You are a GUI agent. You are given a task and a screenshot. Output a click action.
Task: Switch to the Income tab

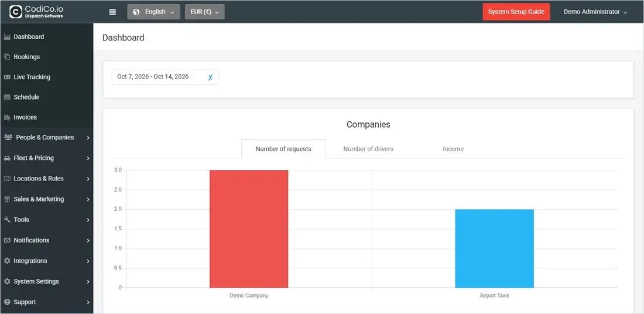[x=453, y=149]
